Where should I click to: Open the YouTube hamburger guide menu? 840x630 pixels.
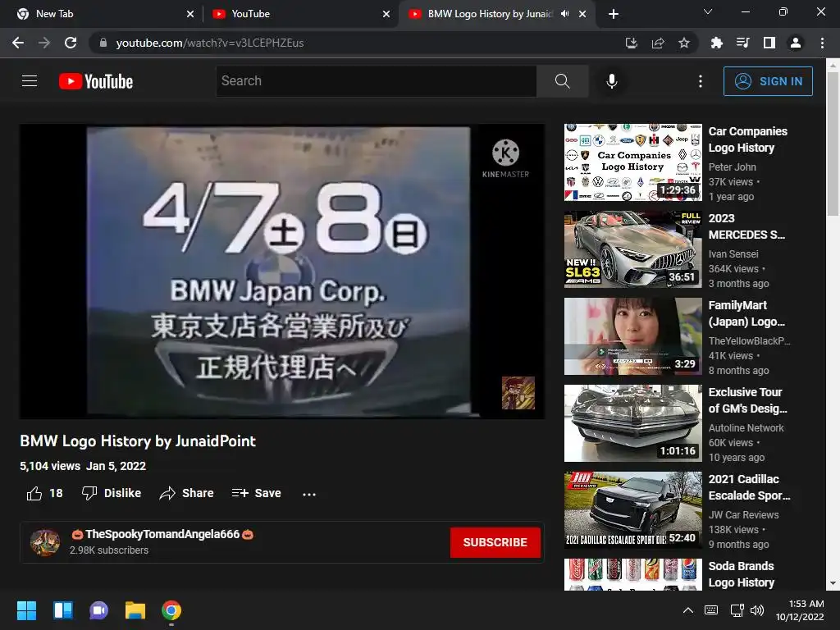coord(30,81)
